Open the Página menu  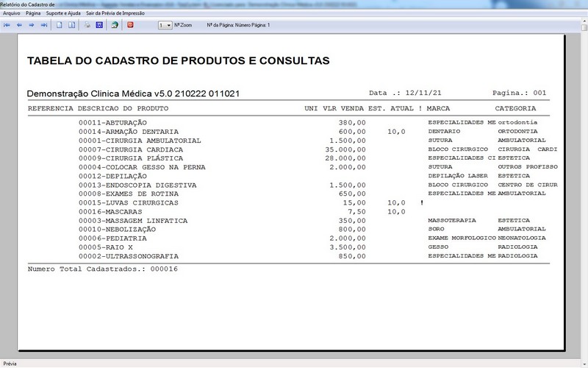33,13
